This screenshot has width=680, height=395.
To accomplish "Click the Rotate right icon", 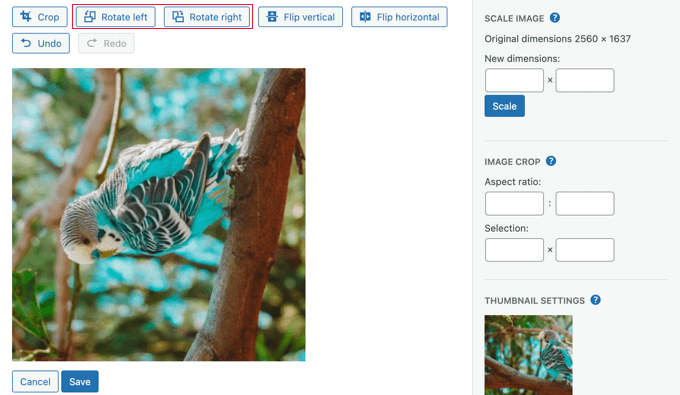I will (x=178, y=17).
